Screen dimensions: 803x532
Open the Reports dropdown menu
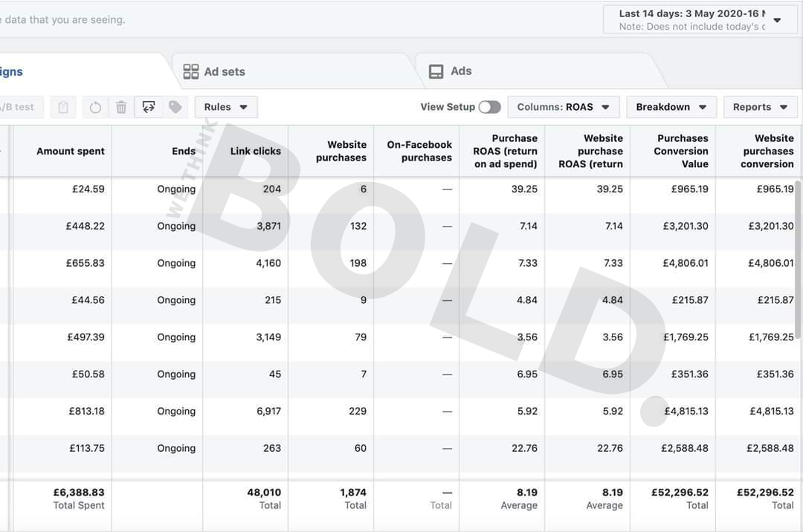(x=760, y=107)
